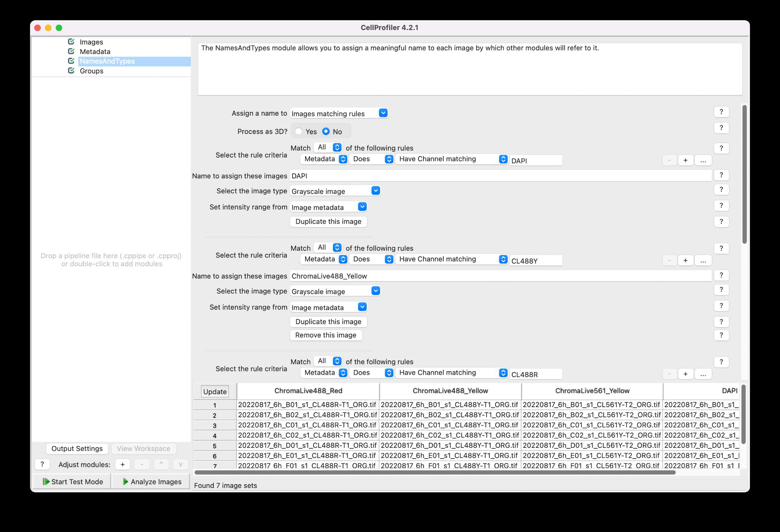Click Remove this image button
Viewport: 780px width, 532px height.
tap(326, 335)
